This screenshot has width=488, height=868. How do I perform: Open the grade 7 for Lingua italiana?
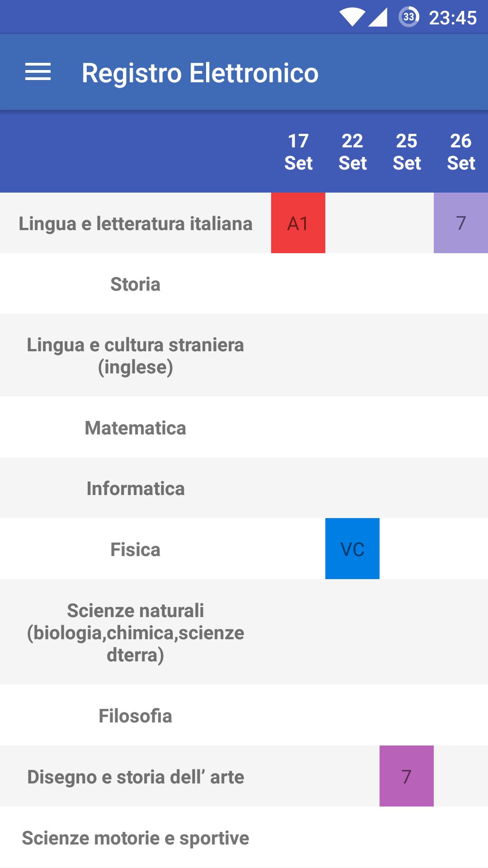[461, 223]
